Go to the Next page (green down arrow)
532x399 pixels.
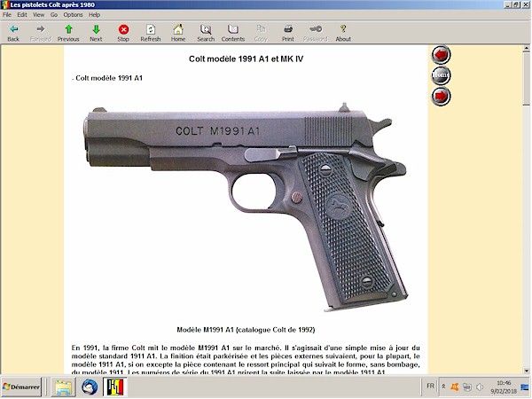96,33
